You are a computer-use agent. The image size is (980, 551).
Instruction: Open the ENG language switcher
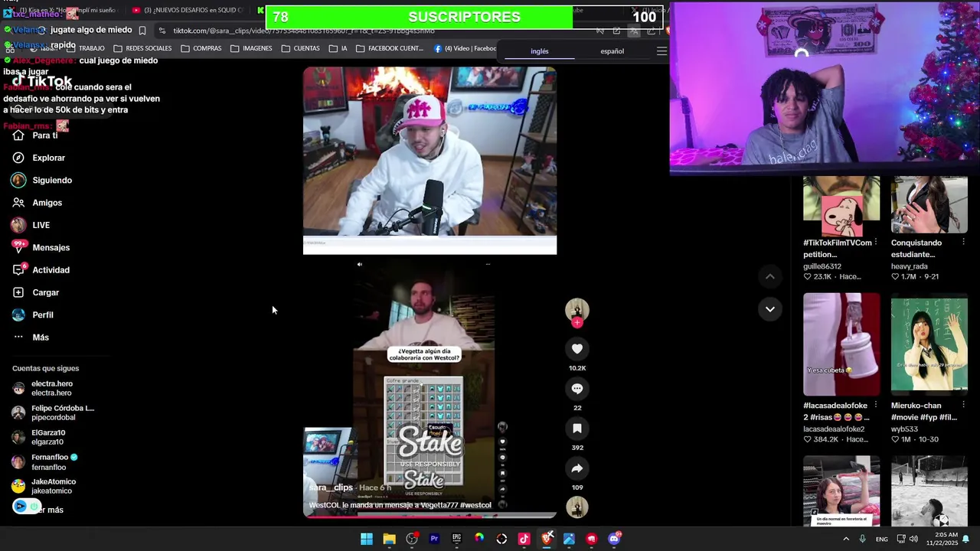pos(882,539)
